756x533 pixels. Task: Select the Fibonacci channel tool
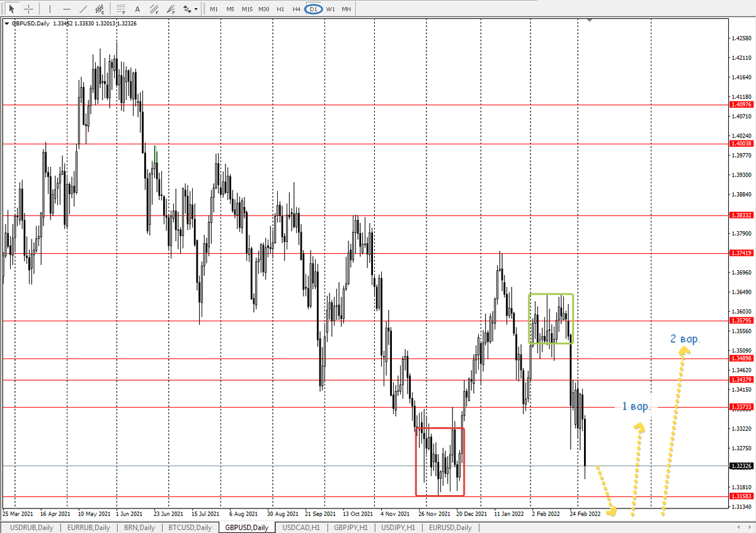[154, 9]
